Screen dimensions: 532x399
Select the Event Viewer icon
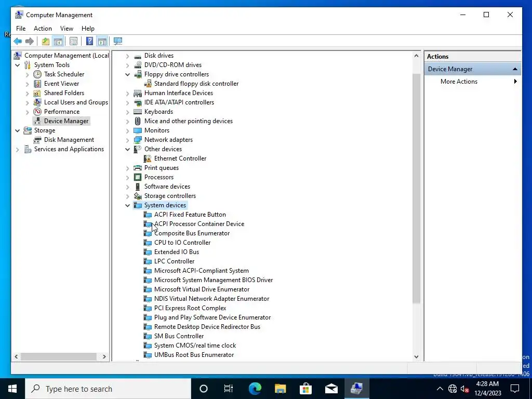pyautogui.click(x=37, y=84)
